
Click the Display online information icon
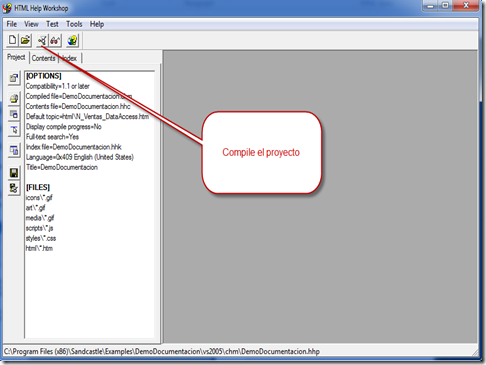72,40
